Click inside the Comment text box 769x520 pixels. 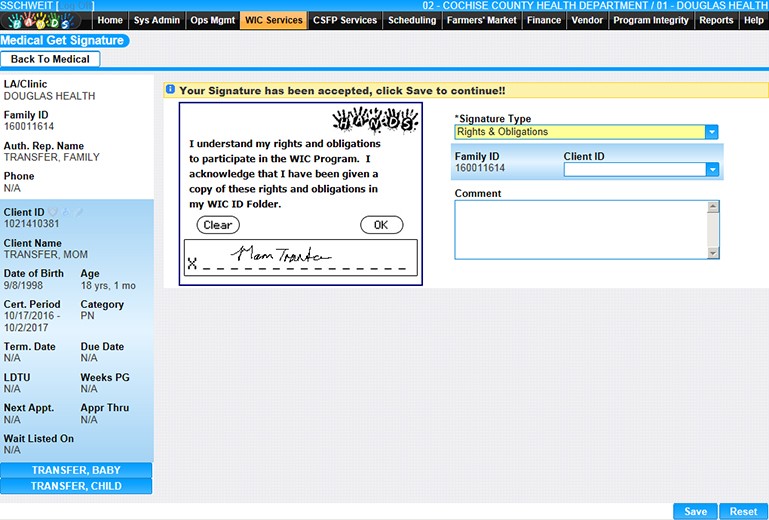pos(580,229)
